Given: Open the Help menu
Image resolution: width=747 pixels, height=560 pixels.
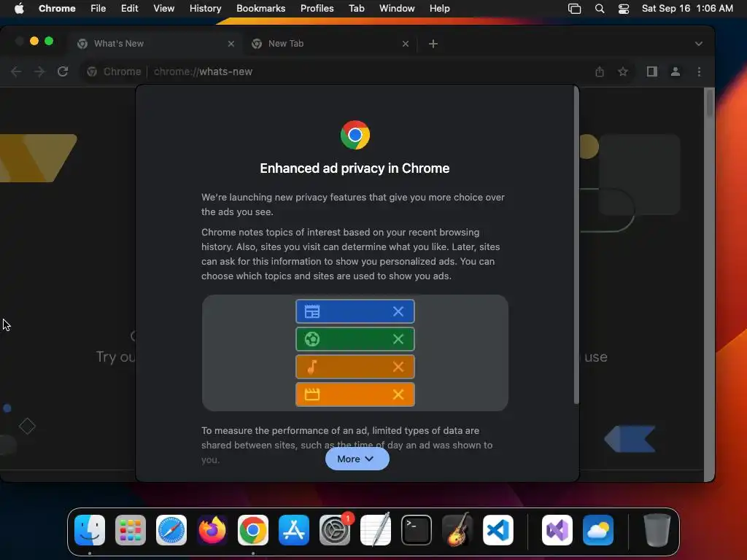Looking at the screenshot, I should [439, 9].
